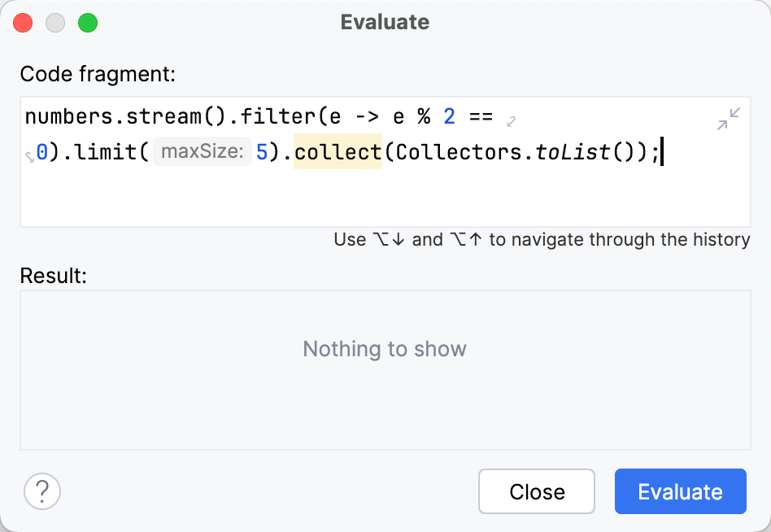Click the maxSize parameter hint

(x=202, y=152)
